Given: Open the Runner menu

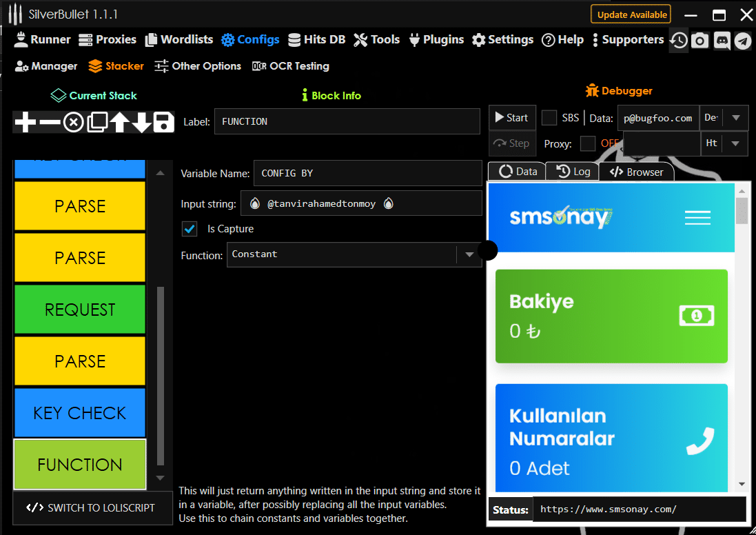Looking at the screenshot, I should coord(42,39).
